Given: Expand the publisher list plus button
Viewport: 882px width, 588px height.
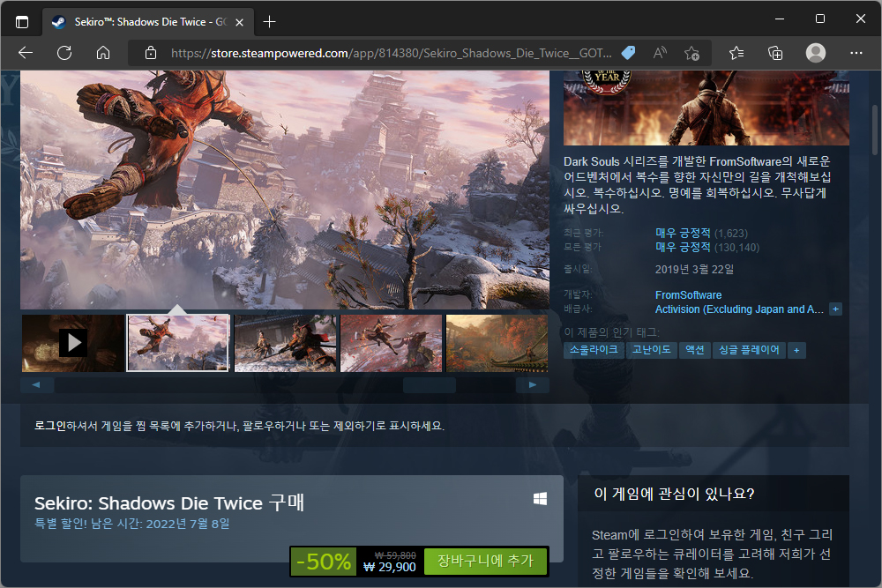Looking at the screenshot, I should (x=836, y=309).
